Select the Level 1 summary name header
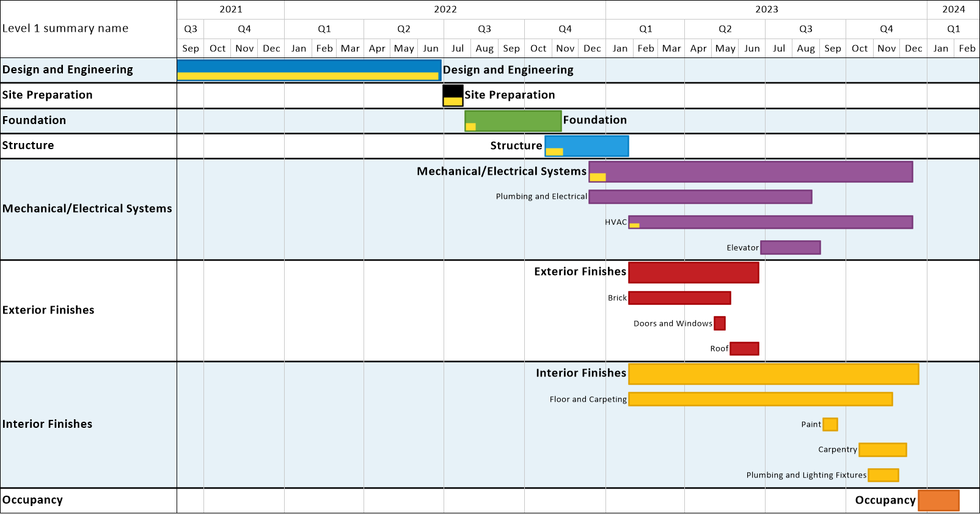980x514 pixels. [x=65, y=29]
